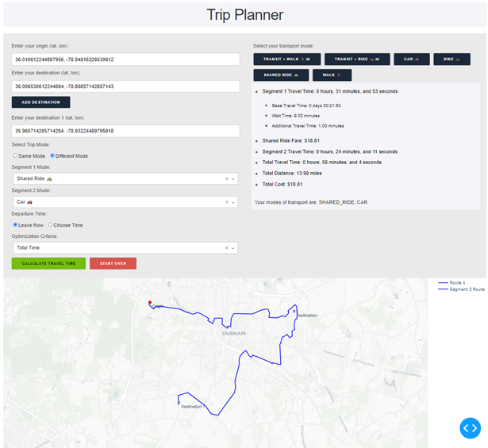This screenshot has height=448, width=488.
Task: Select the Leave Now radio button
Action: pos(15,225)
